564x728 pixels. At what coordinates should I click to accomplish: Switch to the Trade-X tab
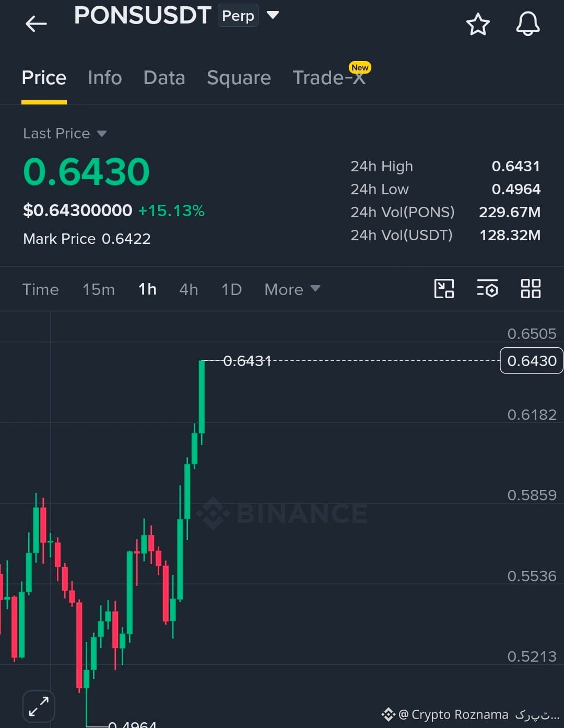329,77
